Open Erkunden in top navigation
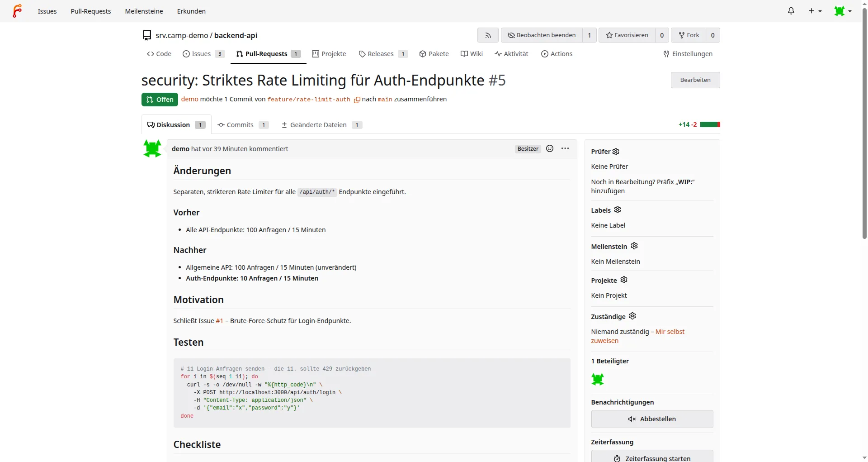868x462 pixels. [191, 11]
